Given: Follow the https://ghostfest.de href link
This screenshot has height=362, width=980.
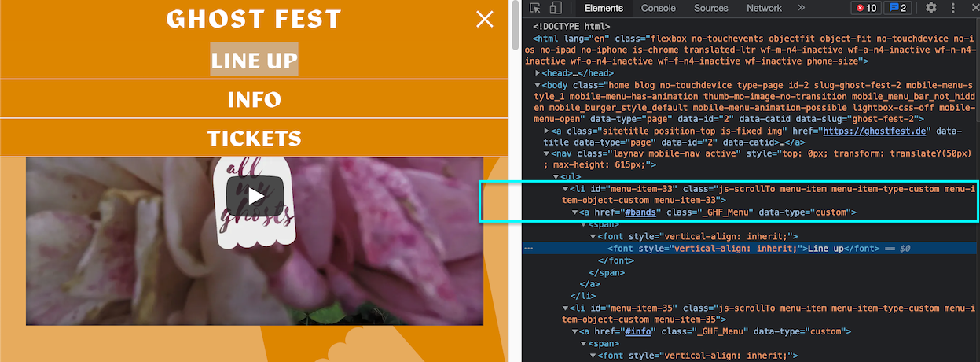Looking at the screenshot, I should (873, 131).
